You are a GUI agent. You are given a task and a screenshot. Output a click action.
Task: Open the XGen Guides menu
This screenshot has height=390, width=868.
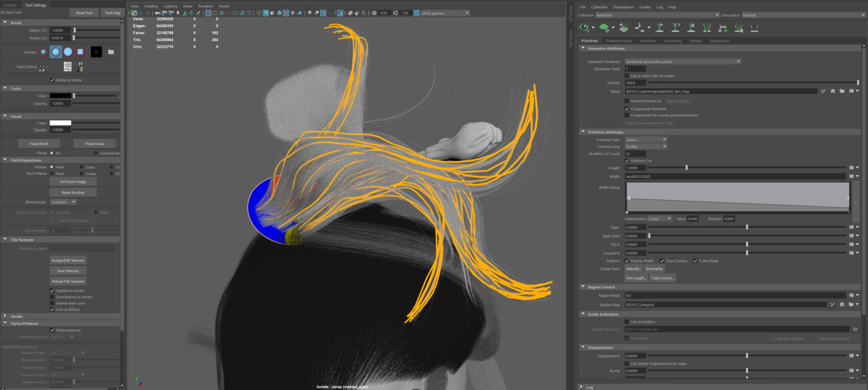click(x=644, y=7)
